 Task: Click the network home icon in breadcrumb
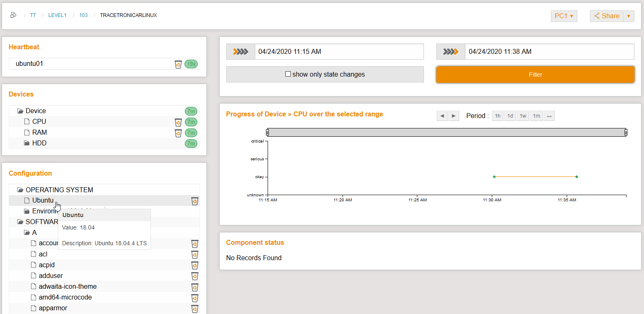coord(13,15)
